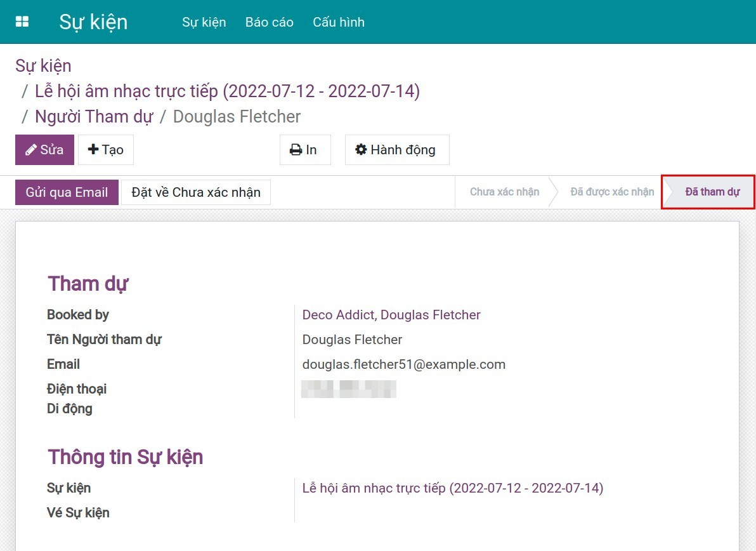This screenshot has width=756, height=551.
Task: Click the plus Tạo button
Action: [105, 150]
